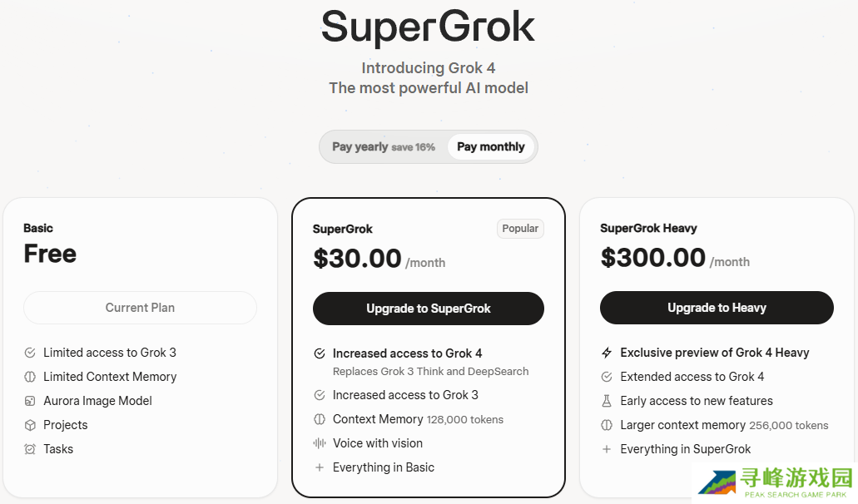Click the Peak Search Game Park watermark logo

pyautogui.click(x=774, y=482)
